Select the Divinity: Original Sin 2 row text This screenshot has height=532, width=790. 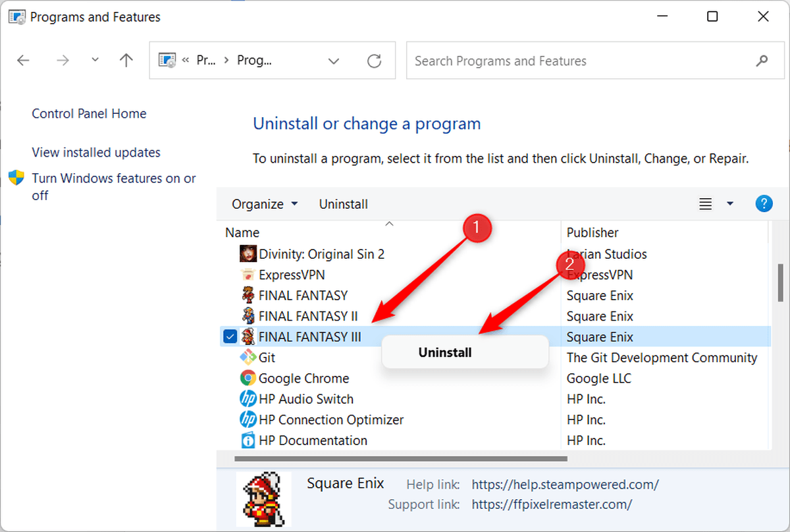[322, 253]
